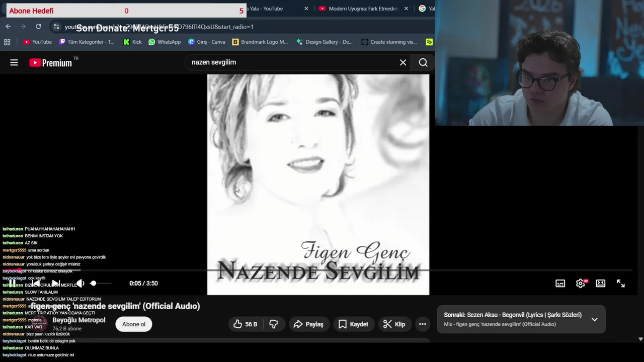
Task: Subscribe with the Abone ol button
Action: click(134, 324)
